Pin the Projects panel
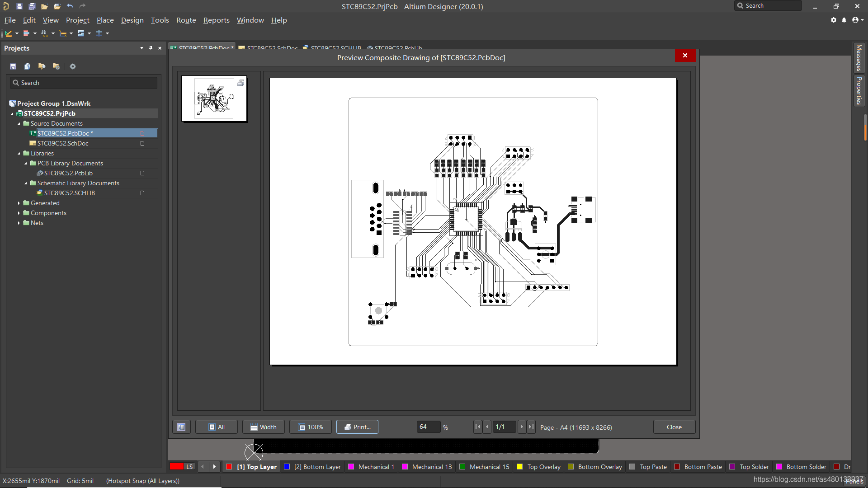This screenshot has height=488, width=868. click(151, 48)
